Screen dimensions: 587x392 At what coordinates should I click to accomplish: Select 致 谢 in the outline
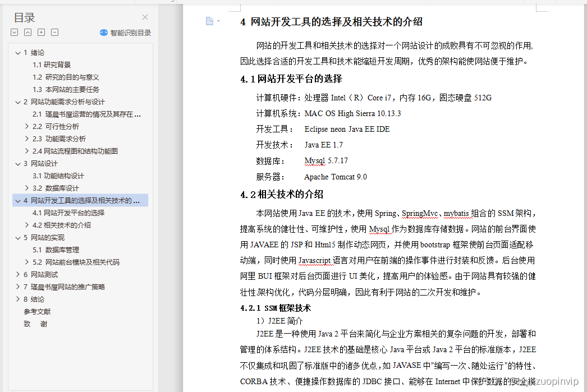(35, 324)
